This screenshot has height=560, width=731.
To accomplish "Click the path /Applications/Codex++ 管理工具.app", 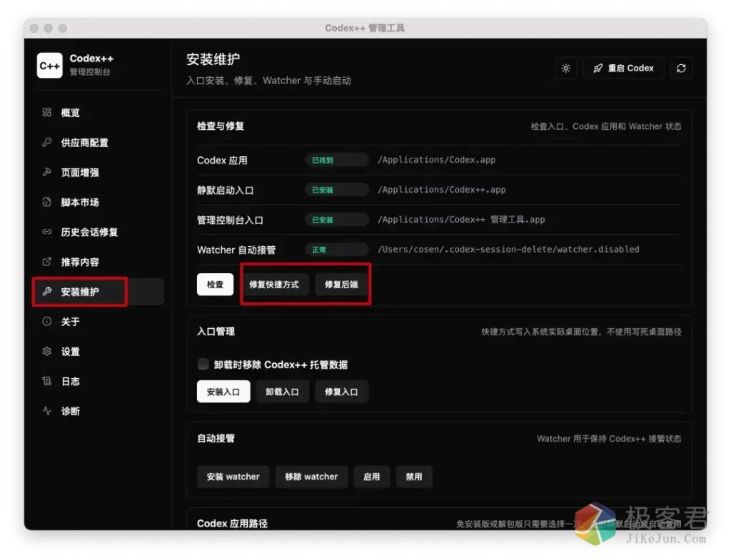I will tap(461, 220).
